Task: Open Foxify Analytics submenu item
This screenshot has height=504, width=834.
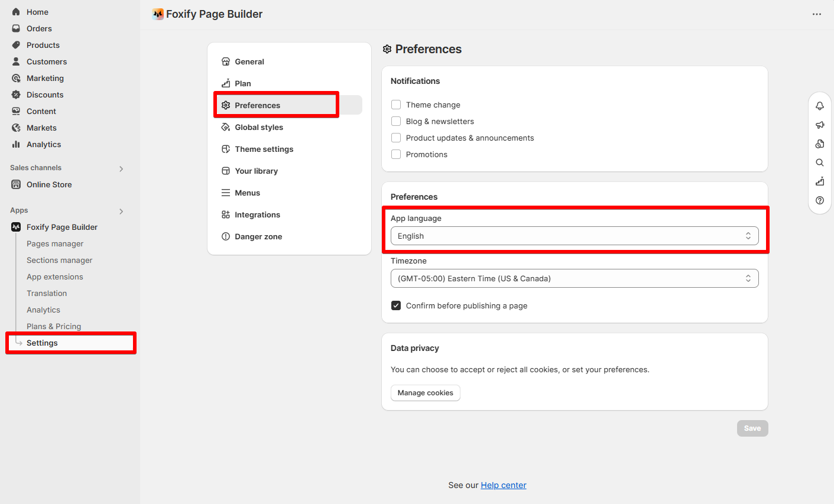Action: (x=43, y=310)
